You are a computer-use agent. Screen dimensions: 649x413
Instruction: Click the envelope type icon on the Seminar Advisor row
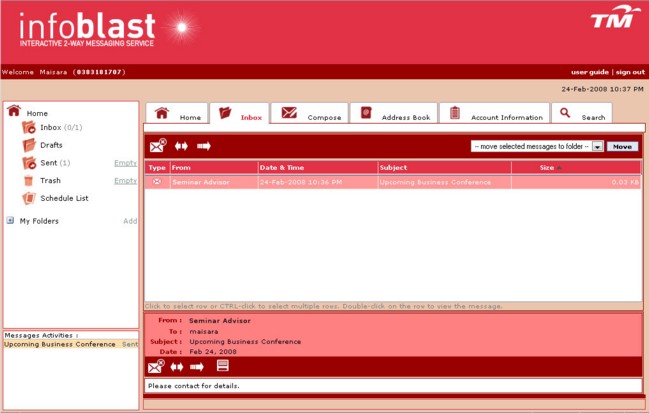click(157, 182)
